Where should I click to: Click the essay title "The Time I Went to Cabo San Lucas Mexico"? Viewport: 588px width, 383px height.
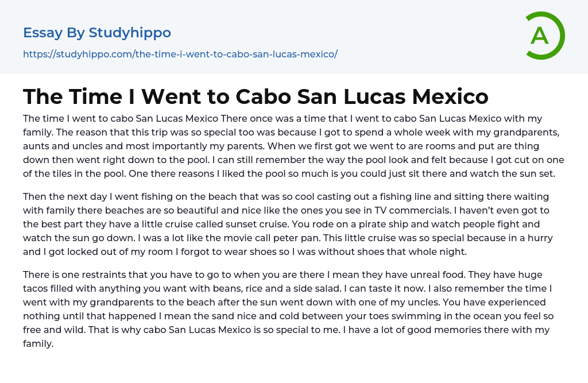(256, 96)
